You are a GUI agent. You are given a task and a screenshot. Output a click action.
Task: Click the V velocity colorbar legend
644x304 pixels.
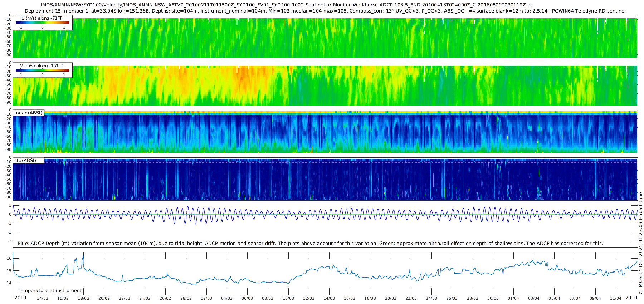point(42,70)
